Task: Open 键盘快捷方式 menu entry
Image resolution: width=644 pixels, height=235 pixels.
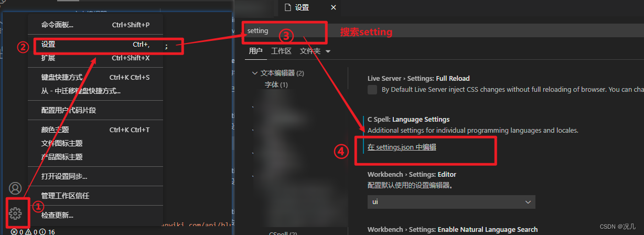Action: tap(95, 77)
